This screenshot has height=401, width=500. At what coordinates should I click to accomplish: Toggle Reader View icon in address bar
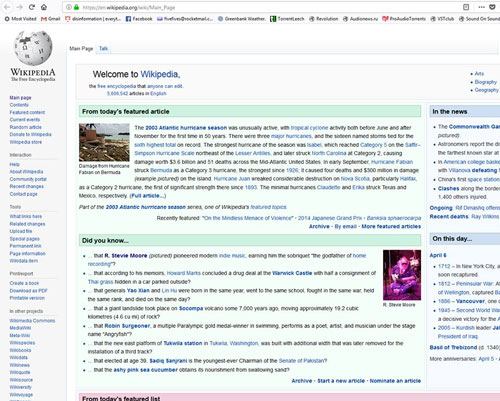(466, 7)
